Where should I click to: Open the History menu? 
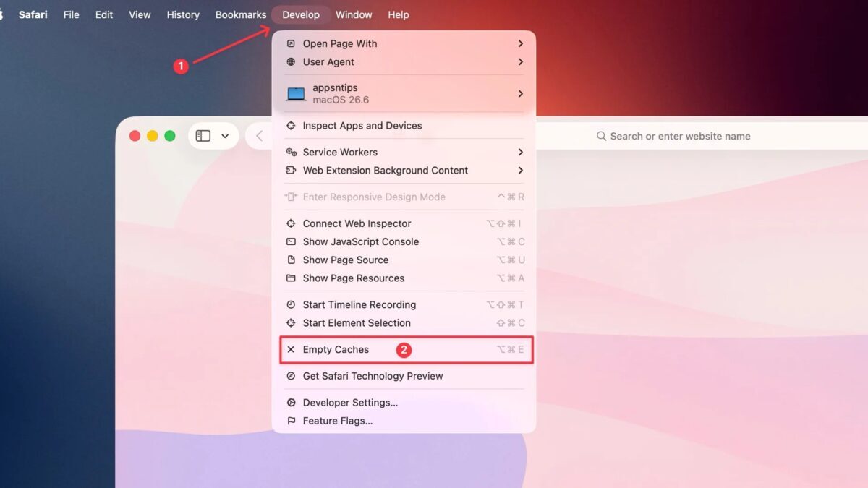183,14
